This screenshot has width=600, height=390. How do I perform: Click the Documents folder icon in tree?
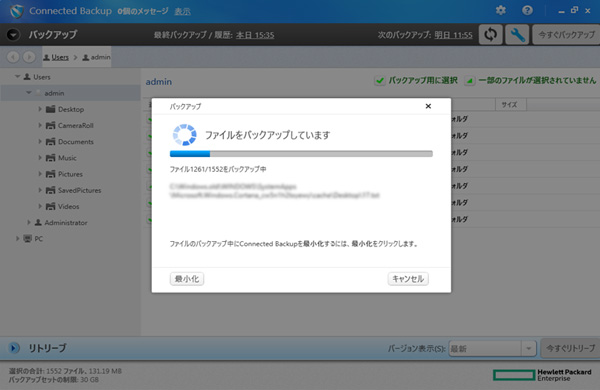[x=51, y=142]
